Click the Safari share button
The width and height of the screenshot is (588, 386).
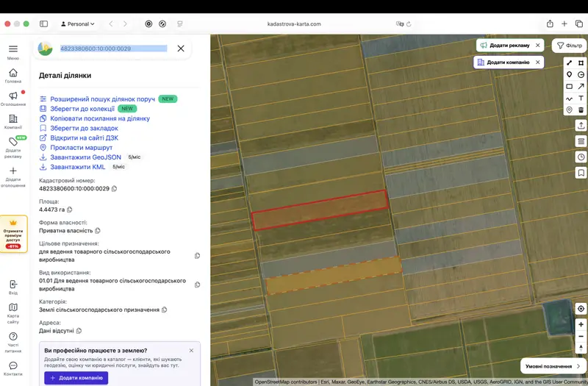tap(550, 24)
